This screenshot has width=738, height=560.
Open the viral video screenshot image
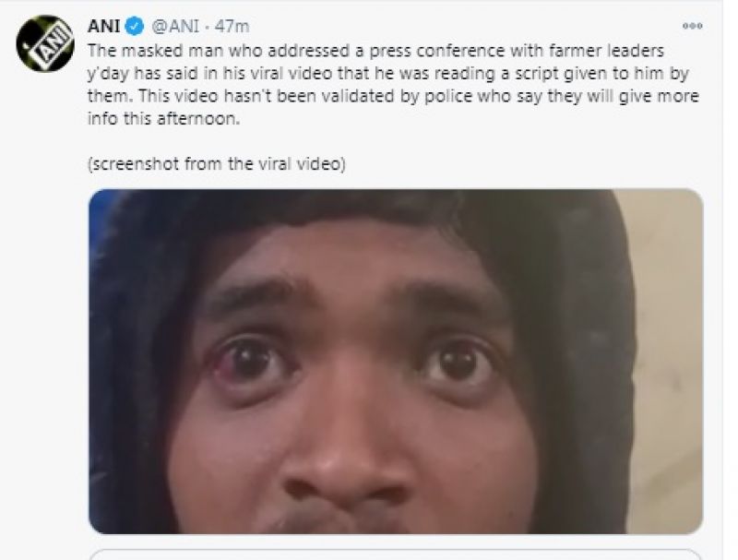pyautogui.click(x=396, y=362)
